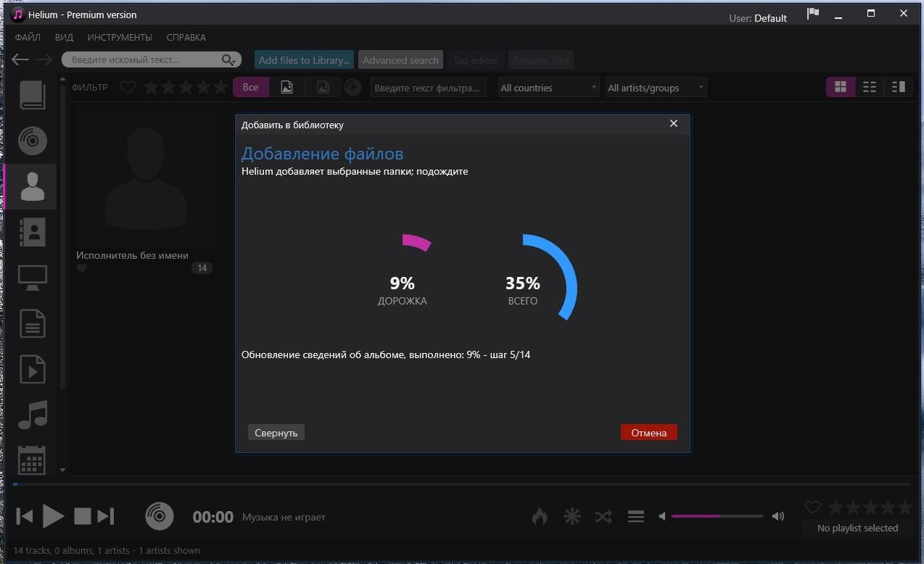The image size is (924, 564).
Task: Click the red Отмена button
Action: click(649, 432)
